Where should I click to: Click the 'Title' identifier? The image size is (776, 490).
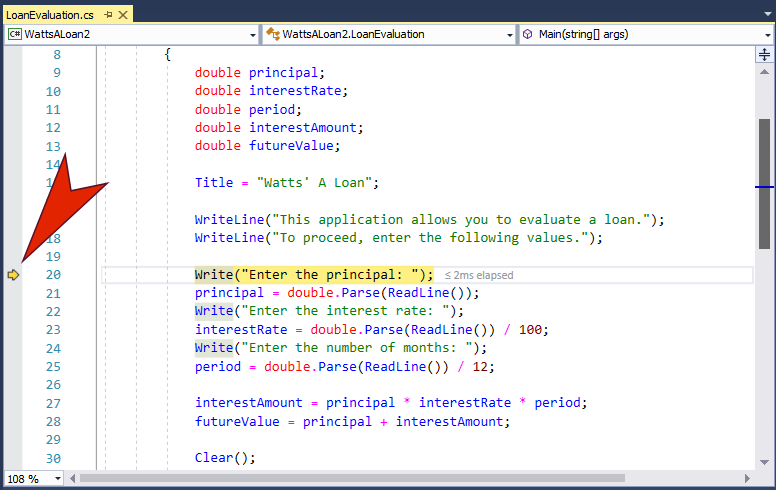(x=214, y=182)
